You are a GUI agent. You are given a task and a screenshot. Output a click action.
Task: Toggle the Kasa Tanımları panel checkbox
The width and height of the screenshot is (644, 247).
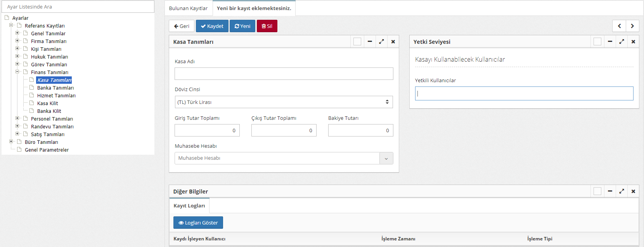tap(357, 41)
